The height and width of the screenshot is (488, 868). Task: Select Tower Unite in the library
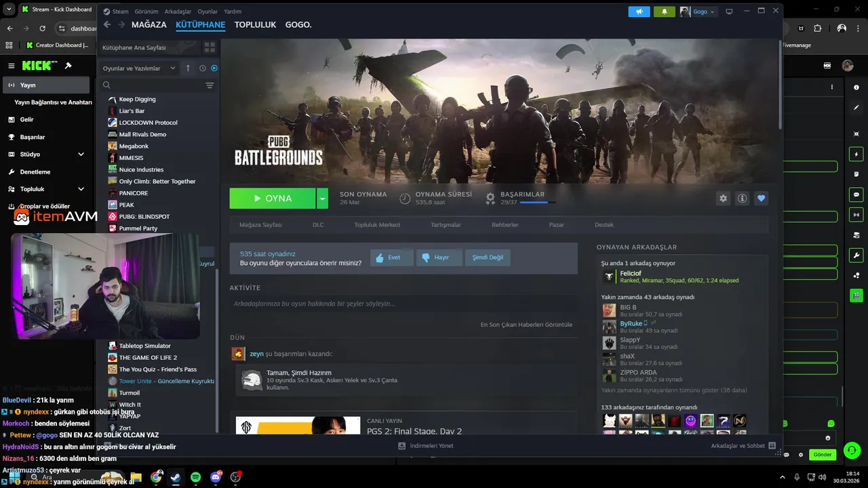[161, 381]
